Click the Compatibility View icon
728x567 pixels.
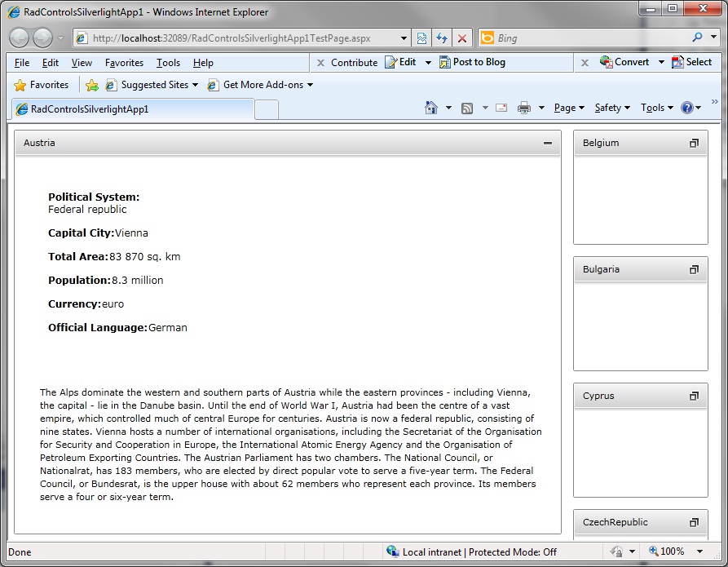(421, 38)
